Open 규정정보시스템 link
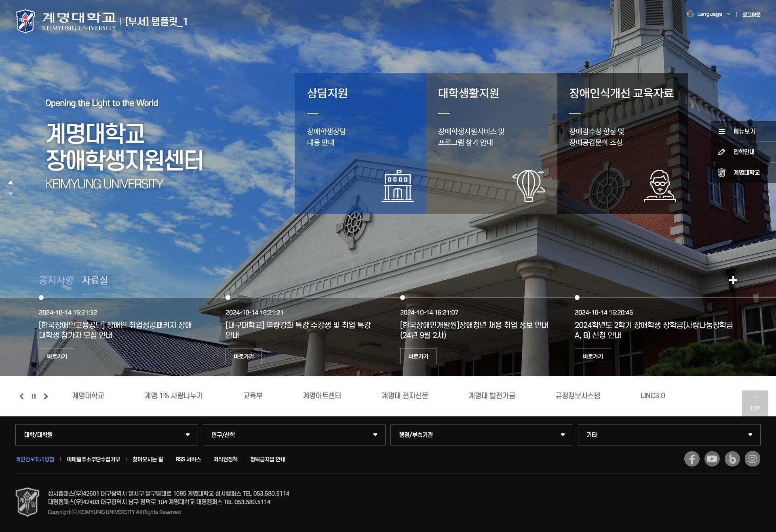Image resolution: width=776 pixels, height=532 pixels. [x=578, y=396]
